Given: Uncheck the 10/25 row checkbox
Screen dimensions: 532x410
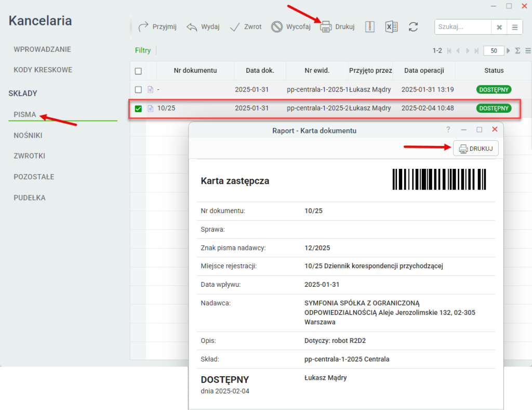Looking at the screenshot, I should pos(138,109).
